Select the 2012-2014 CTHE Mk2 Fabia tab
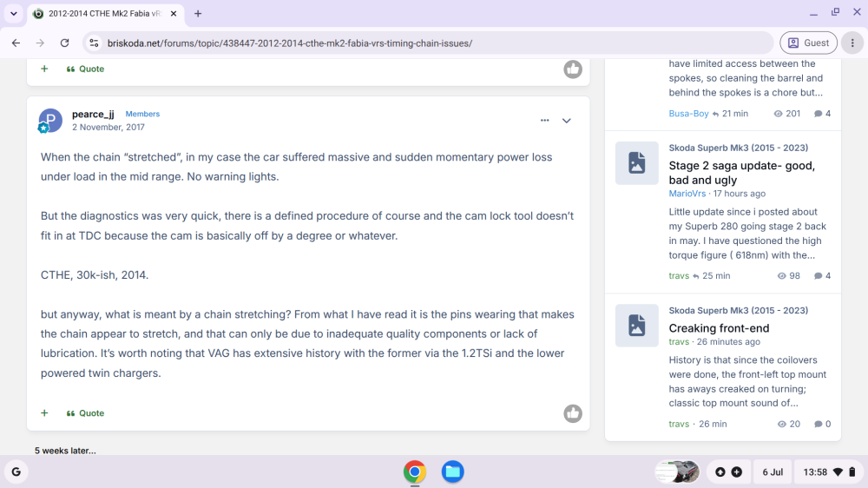 click(104, 13)
